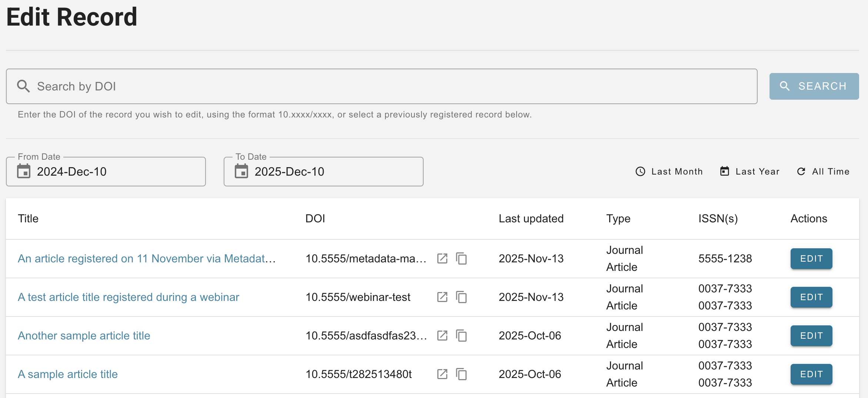868x398 pixels.
Task: Edit the 'Another sample article title' record
Action: point(811,335)
